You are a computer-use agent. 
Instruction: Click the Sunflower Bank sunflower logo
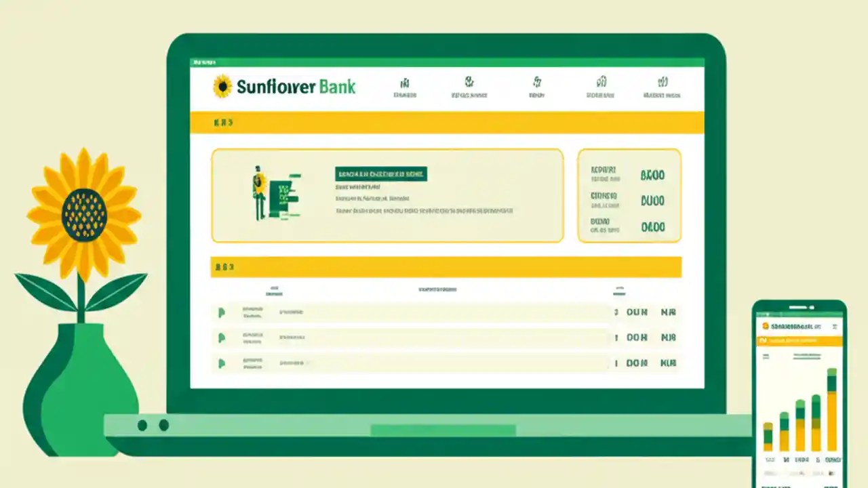[224, 86]
